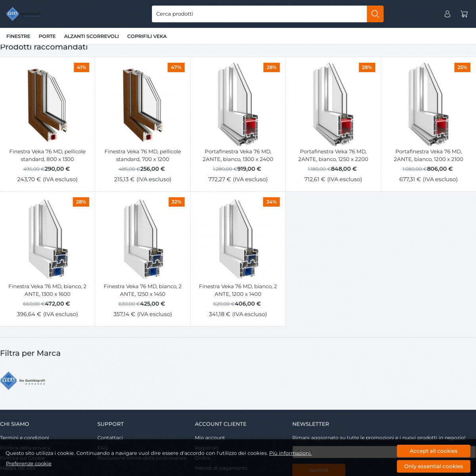Click the VEKA logo in the header
This screenshot has height=476, width=476.
[23, 14]
